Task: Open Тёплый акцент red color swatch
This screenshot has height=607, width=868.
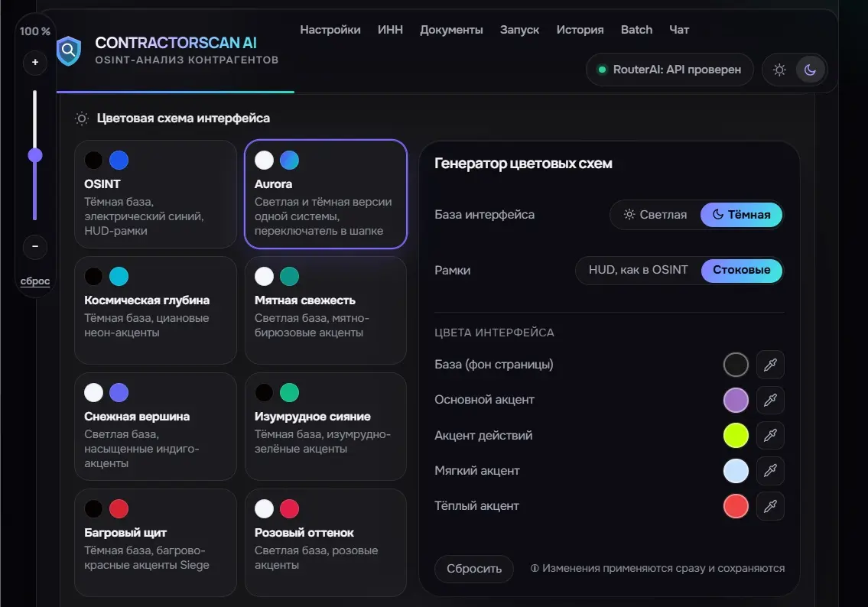Action: pyautogui.click(x=736, y=506)
